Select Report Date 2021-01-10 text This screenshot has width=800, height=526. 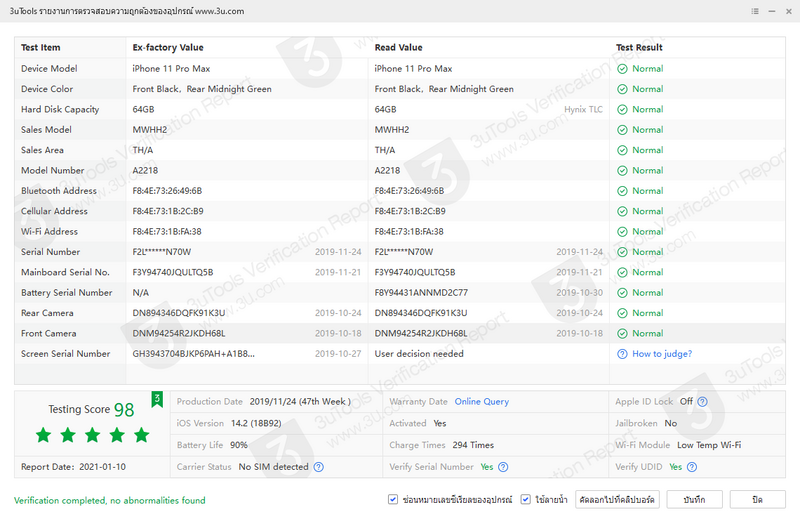[x=73, y=467]
